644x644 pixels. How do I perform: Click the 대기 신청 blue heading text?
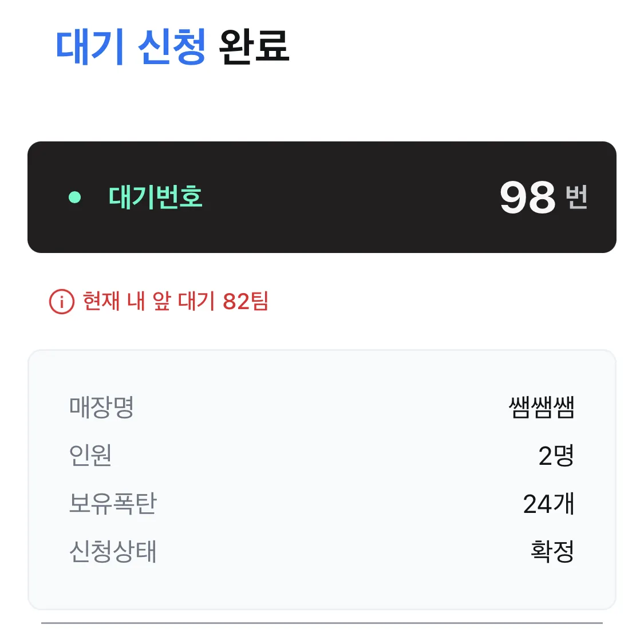click(130, 48)
